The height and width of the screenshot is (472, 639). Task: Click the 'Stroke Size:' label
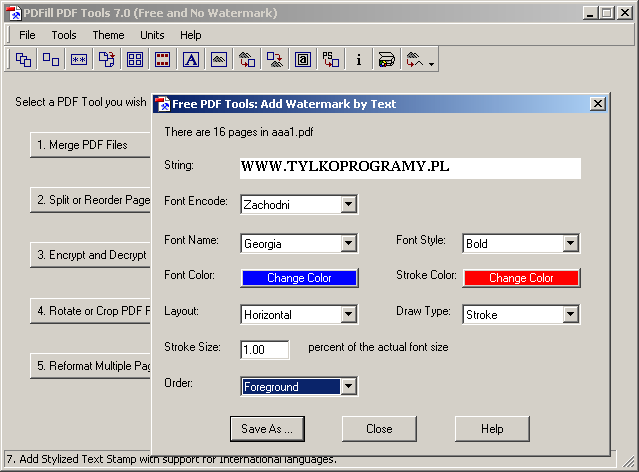(x=192, y=347)
